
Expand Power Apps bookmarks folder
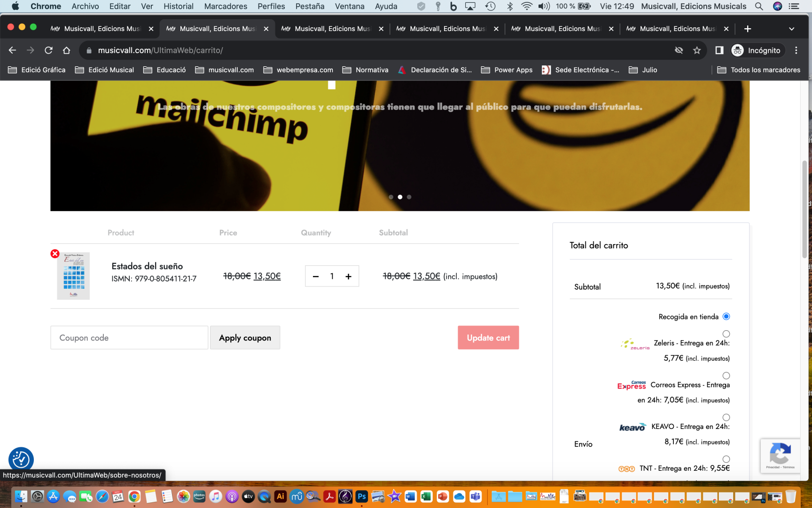click(x=507, y=70)
